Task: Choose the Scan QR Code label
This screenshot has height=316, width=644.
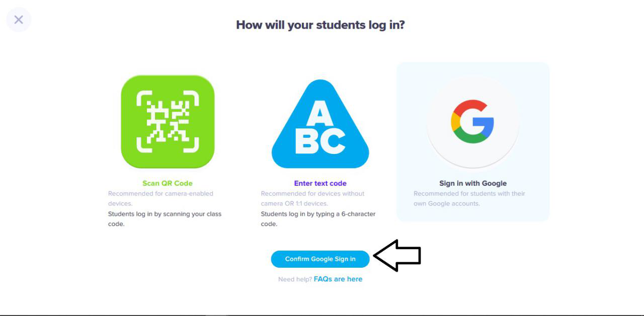Action: [168, 183]
